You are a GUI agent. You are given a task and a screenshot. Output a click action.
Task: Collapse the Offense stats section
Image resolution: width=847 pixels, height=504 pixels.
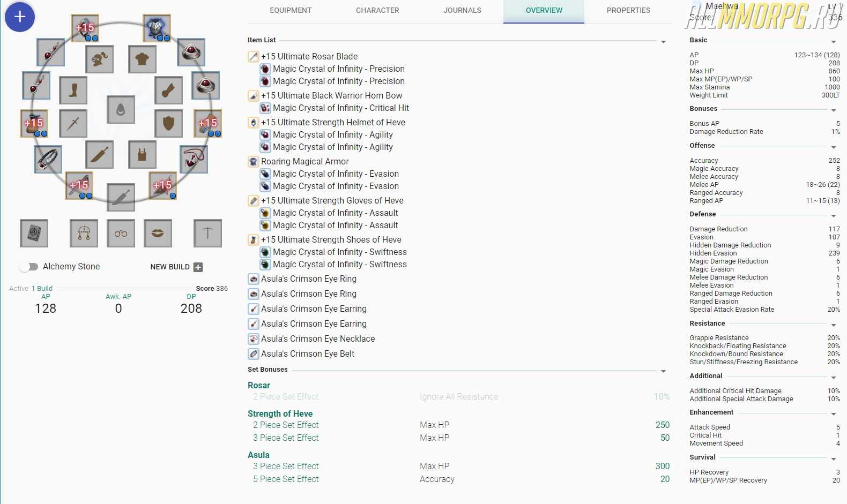(x=834, y=147)
